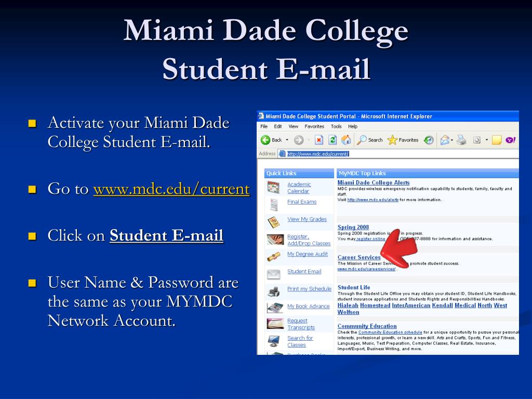Select the West campus link
Screen dimensions: 532x399
click(x=500, y=305)
